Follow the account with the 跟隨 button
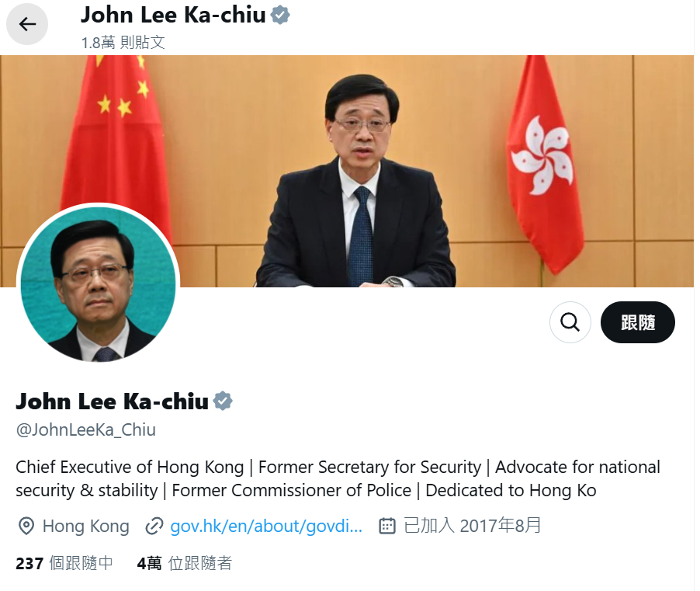 [637, 322]
